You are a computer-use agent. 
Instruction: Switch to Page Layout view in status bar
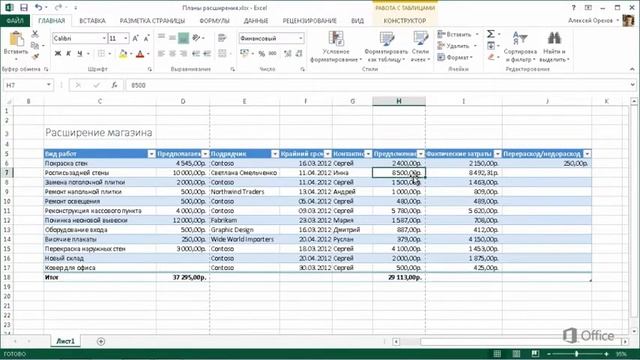point(516,353)
